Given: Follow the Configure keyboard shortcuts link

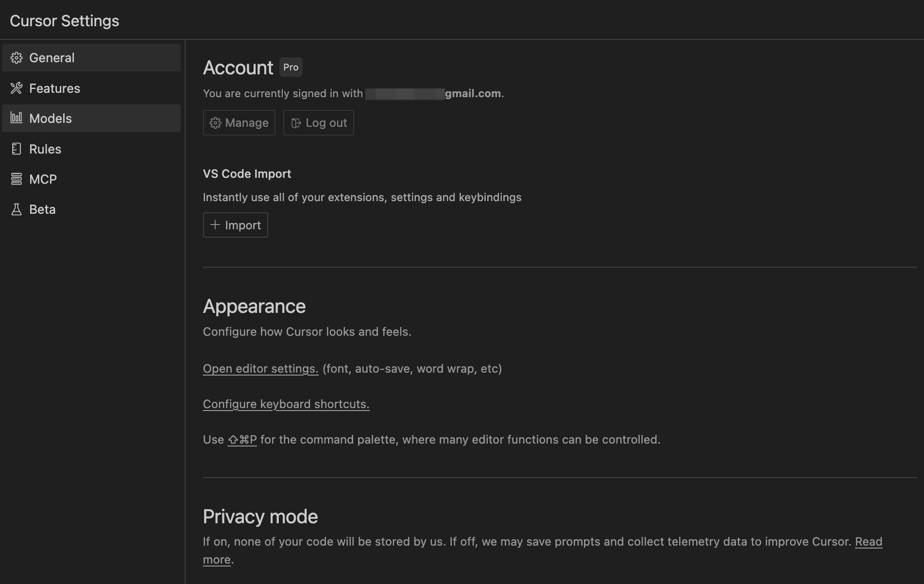Looking at the screenshot, I should click(x=286, y=404).
